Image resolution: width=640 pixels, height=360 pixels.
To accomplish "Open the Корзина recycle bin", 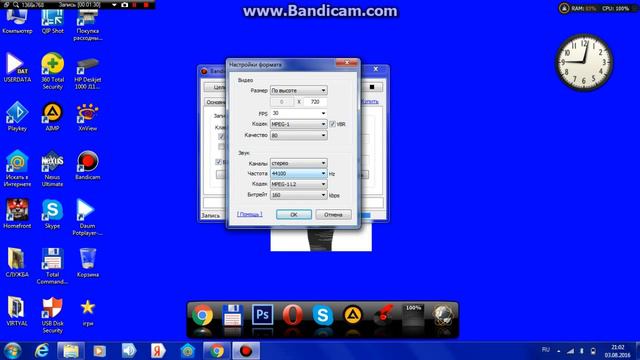I will (x=87, y=262).
